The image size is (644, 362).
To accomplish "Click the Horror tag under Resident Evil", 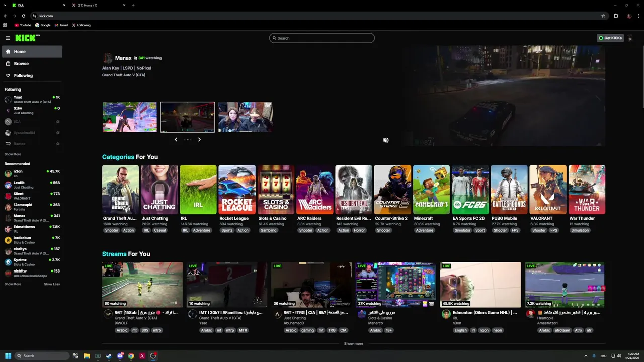I will click(x=359, y=230).
